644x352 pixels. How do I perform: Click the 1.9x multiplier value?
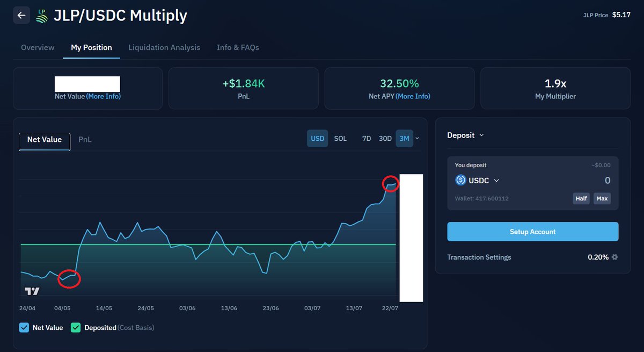[x=555, y=84]
